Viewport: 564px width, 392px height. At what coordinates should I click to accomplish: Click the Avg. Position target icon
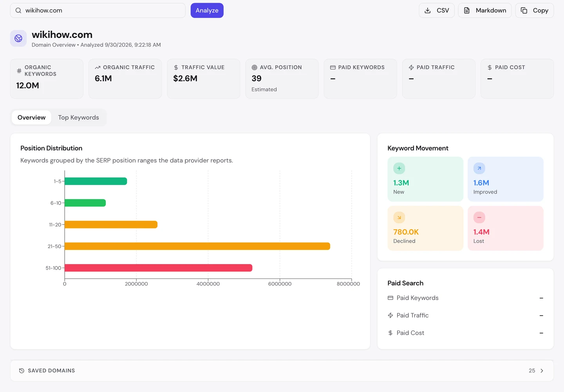255,67
